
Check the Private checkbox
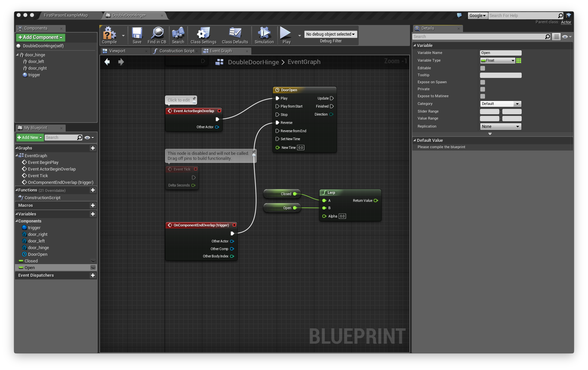click(483, 89)
